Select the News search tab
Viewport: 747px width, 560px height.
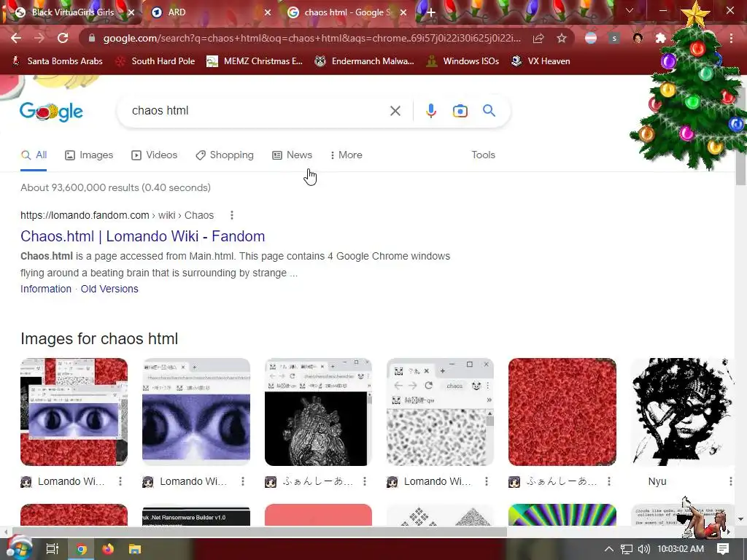click(x=292, y=155)
